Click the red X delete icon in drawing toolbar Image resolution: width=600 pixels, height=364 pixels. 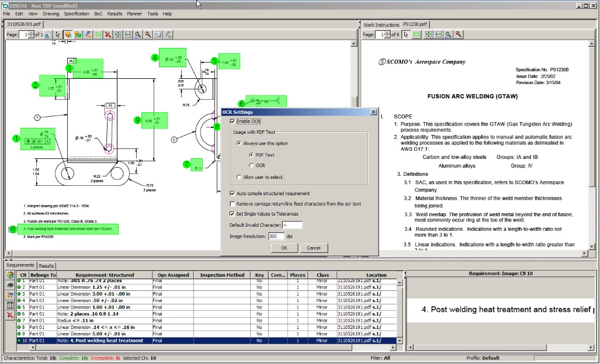[x=108, y=35]
